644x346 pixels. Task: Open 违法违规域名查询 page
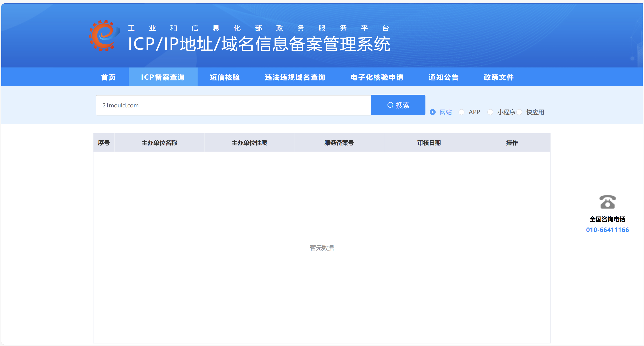pos(295,77)
